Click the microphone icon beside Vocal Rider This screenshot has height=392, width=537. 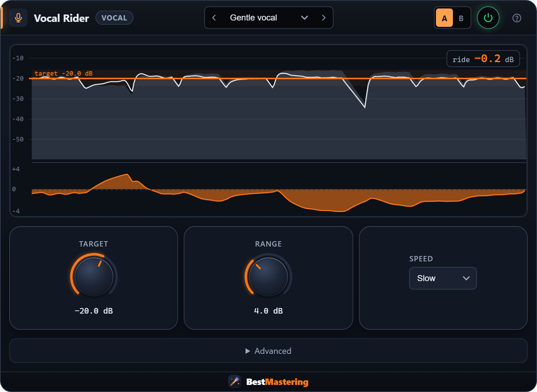click(18, 18)
